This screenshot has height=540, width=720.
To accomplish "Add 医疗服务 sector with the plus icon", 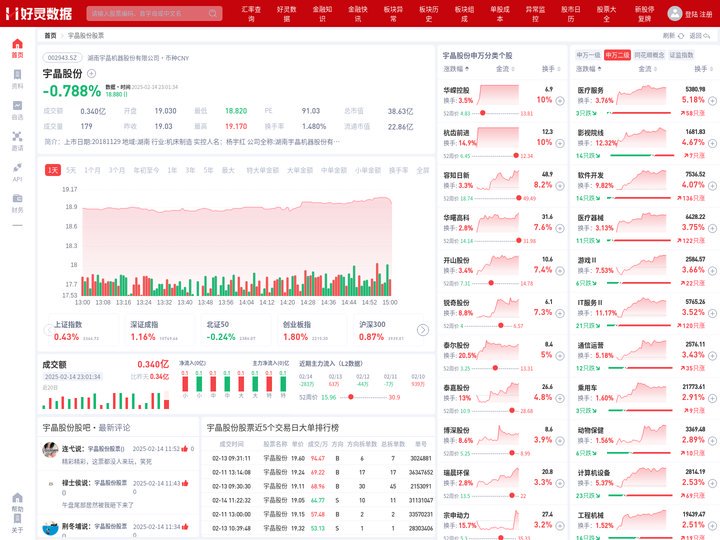I will (712, 101).
